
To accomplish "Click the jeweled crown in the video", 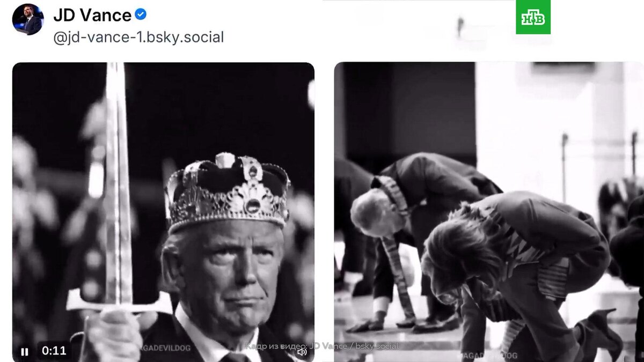I will [228, 190].
